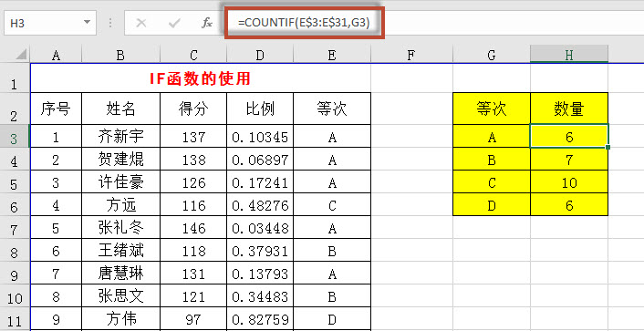
Task: Click the 比例 header cell
Action: click(260, 109)
